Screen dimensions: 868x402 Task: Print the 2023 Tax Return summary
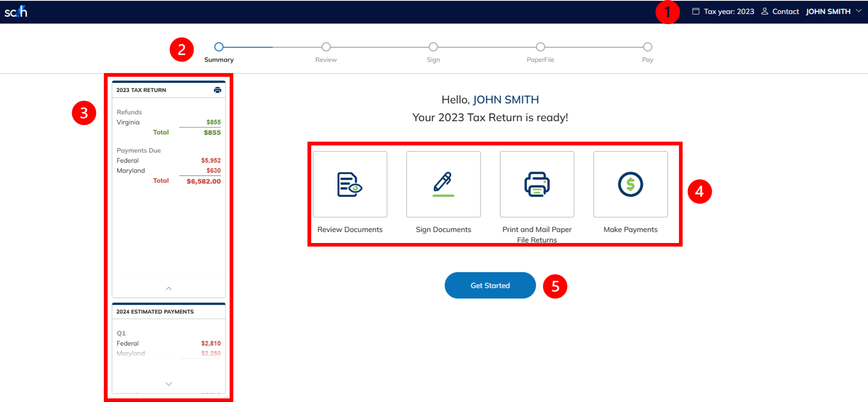pos(217,90)
